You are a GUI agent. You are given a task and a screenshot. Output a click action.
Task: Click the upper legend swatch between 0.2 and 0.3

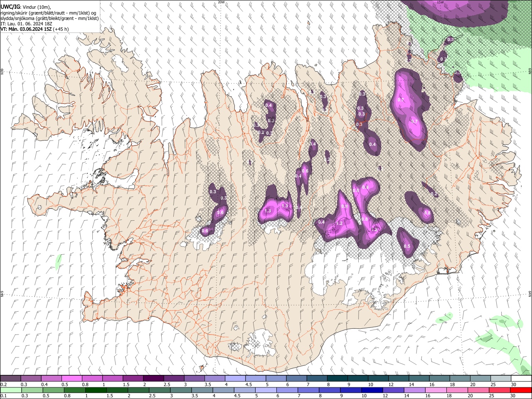click(11, 378)
